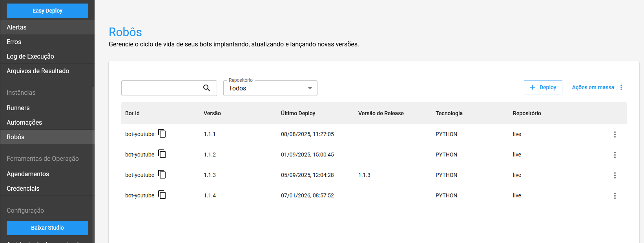
Task: Open row actions menu for version 1.1.1
Action: [x=615, y=134]
